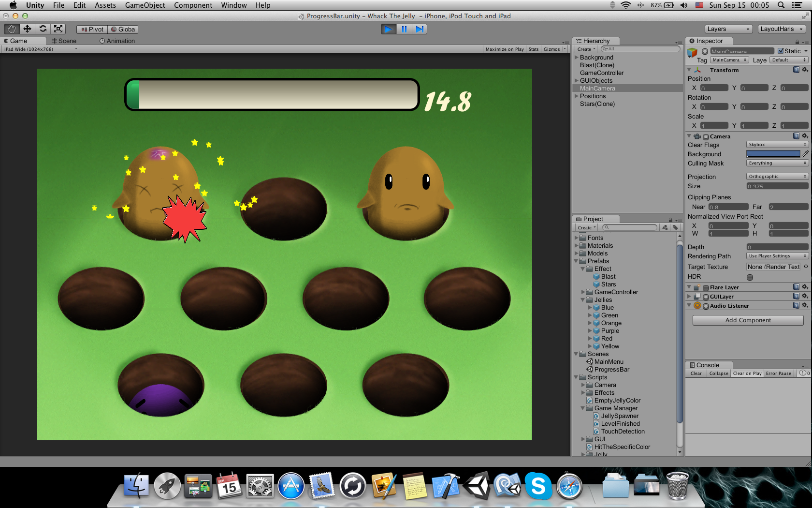Switch to the Scene tab
The width and height of the screenshot is (812, 508).
tap(64, 41)
